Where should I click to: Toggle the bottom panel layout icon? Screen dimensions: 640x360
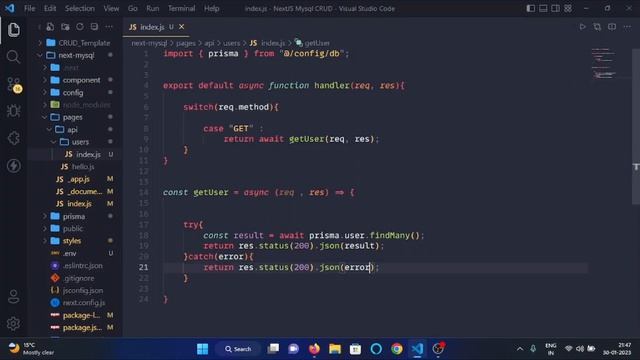click(x=543, y=8)
